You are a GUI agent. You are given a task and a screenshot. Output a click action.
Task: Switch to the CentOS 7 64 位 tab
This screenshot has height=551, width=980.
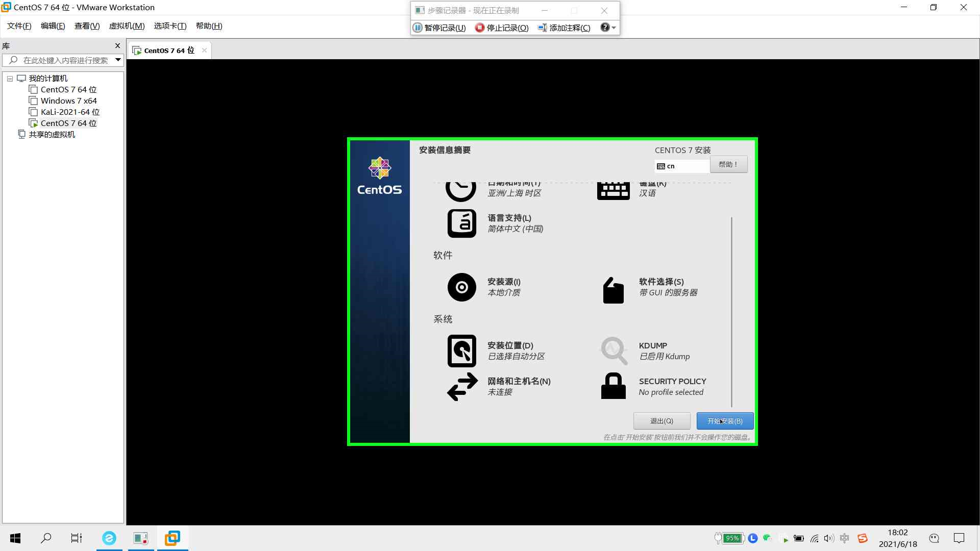coord(169,51)
